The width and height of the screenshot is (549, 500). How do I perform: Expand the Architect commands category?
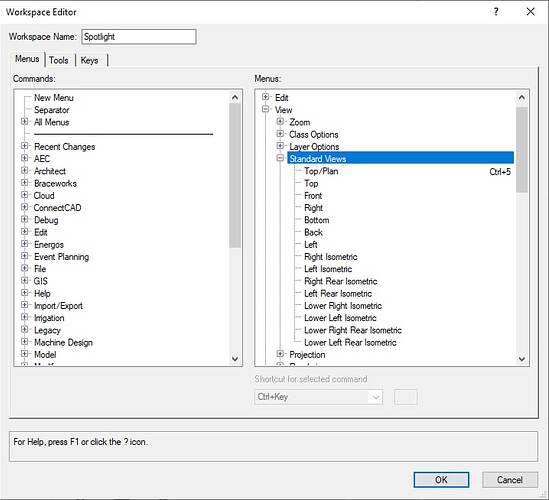coord(25,171)
